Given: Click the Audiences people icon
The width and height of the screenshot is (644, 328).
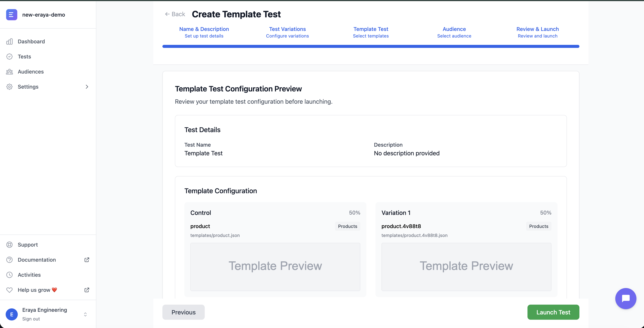Looking at the screenshot, I should tap(9, 72).
